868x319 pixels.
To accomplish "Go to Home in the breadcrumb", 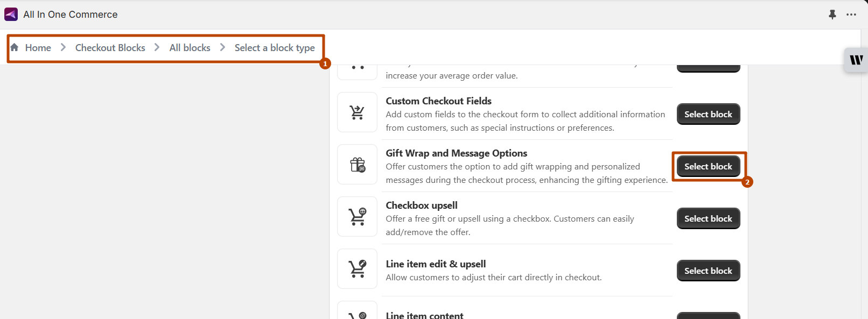I will (38, 48).
